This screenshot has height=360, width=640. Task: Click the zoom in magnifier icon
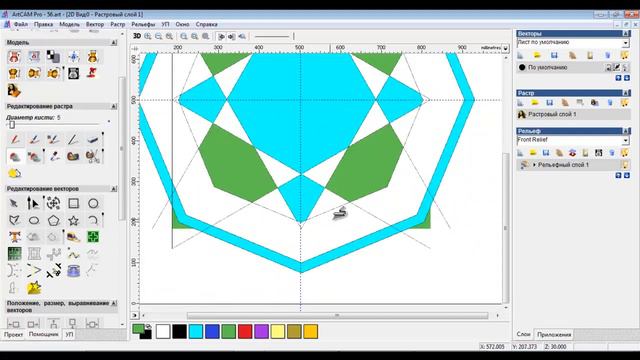coord(148,36)
